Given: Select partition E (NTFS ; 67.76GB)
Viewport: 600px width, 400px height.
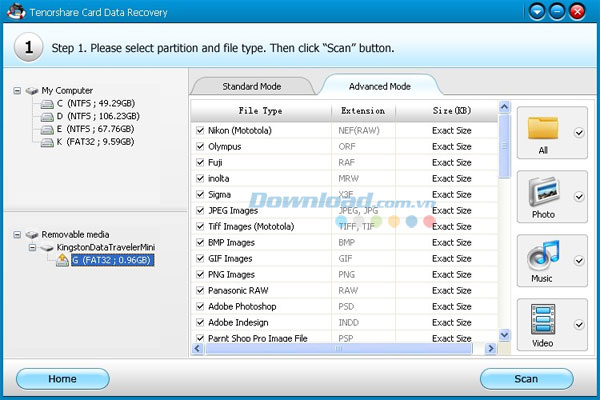Looking at the screenshot, I should [95, 129].
